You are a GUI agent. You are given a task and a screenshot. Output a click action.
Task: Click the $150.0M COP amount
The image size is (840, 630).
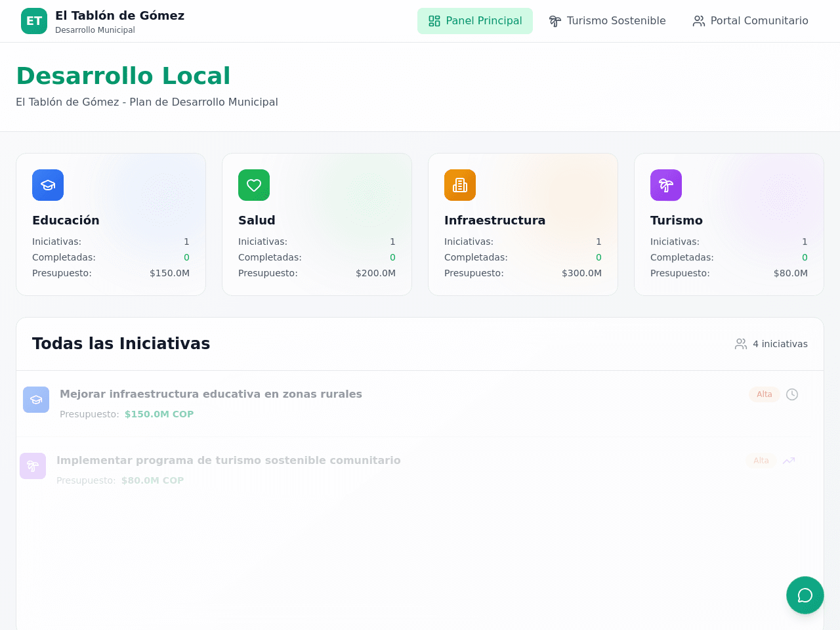159,414
